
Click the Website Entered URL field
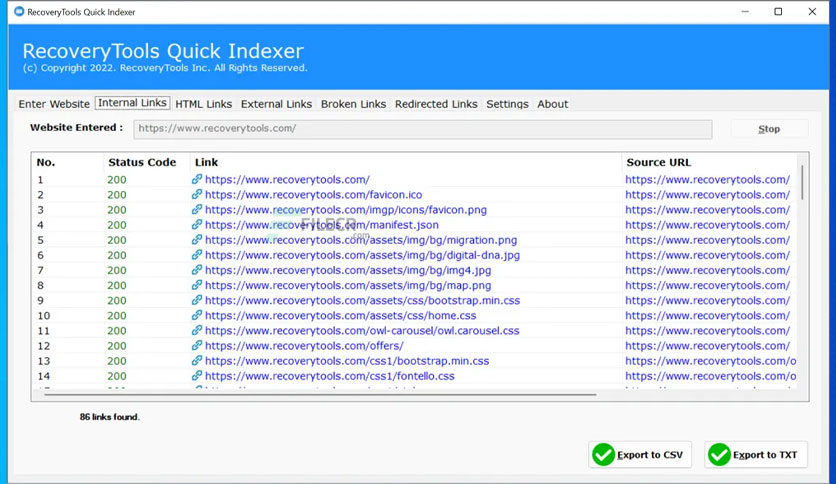[x=423, y=129]
